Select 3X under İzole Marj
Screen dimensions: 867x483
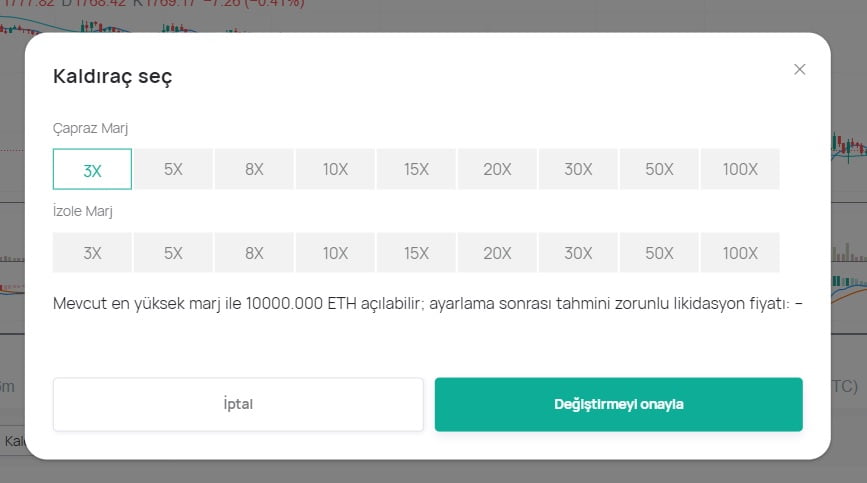(92, 253)
